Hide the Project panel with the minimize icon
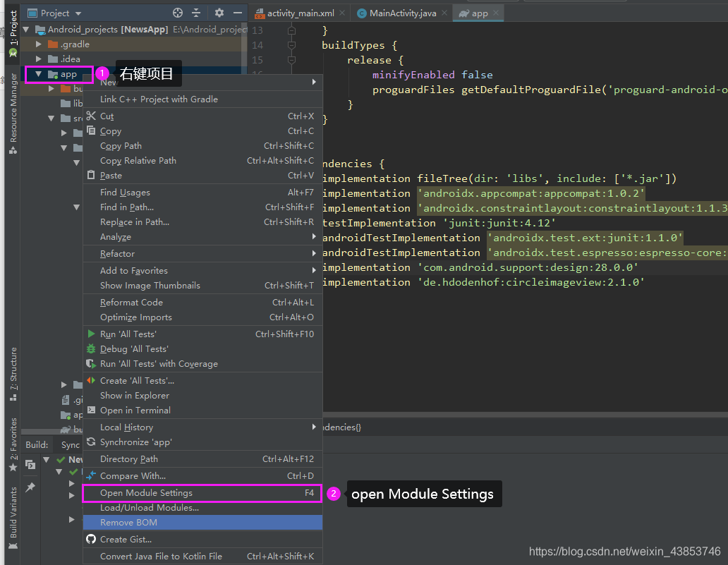The width and height of the screenshot is (728, 565). [x=238, y=13]
